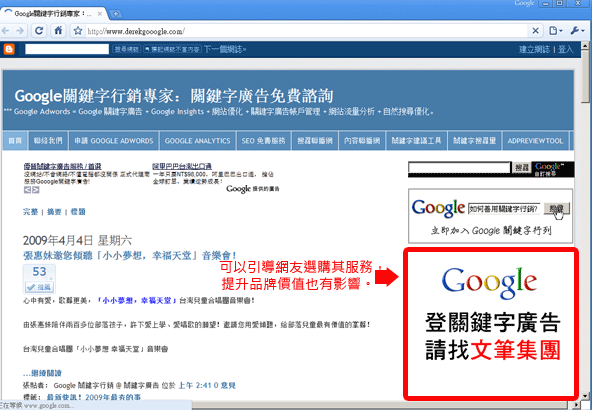This screenshot has width=592, height=410.
Task: Open the 關鍵字搜尋量 tab
Action: pos(475,141)
